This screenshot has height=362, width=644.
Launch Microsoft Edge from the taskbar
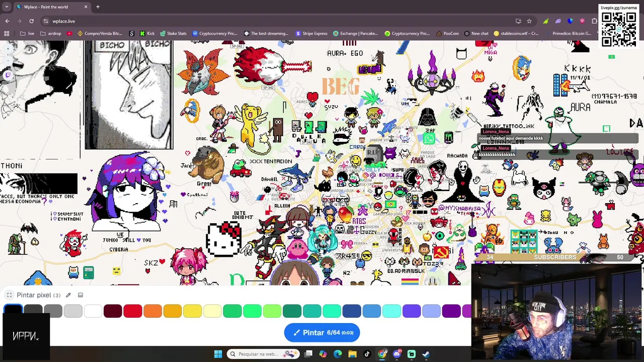pyautogui.click(x=338, y=354)
